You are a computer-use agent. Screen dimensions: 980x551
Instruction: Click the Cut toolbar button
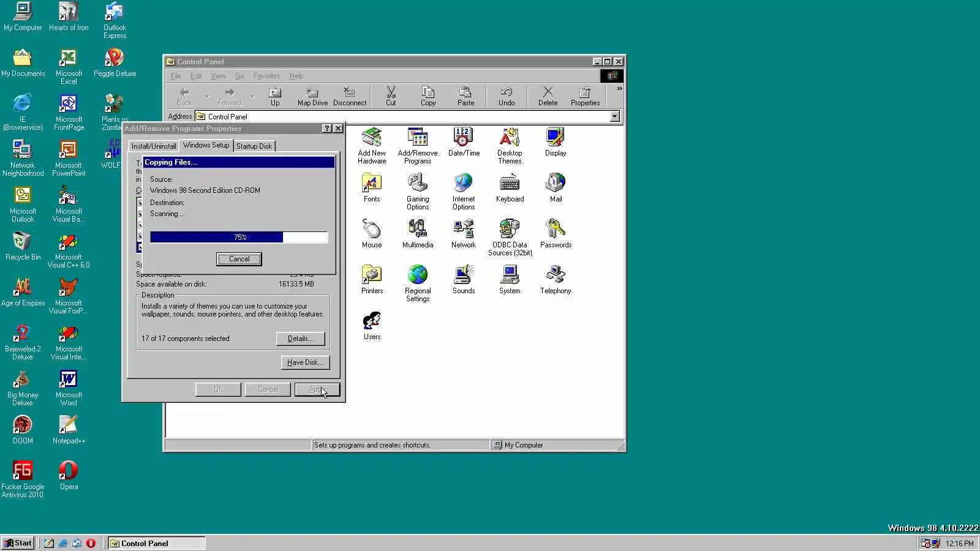click(x=391, y=97)
